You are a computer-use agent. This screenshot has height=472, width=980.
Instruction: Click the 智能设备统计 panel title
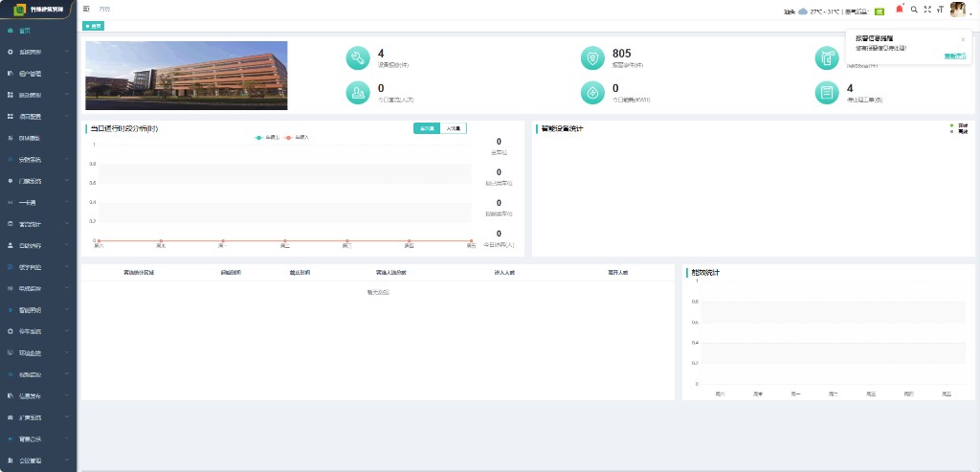pyautogui.click(x=563, y=129)
